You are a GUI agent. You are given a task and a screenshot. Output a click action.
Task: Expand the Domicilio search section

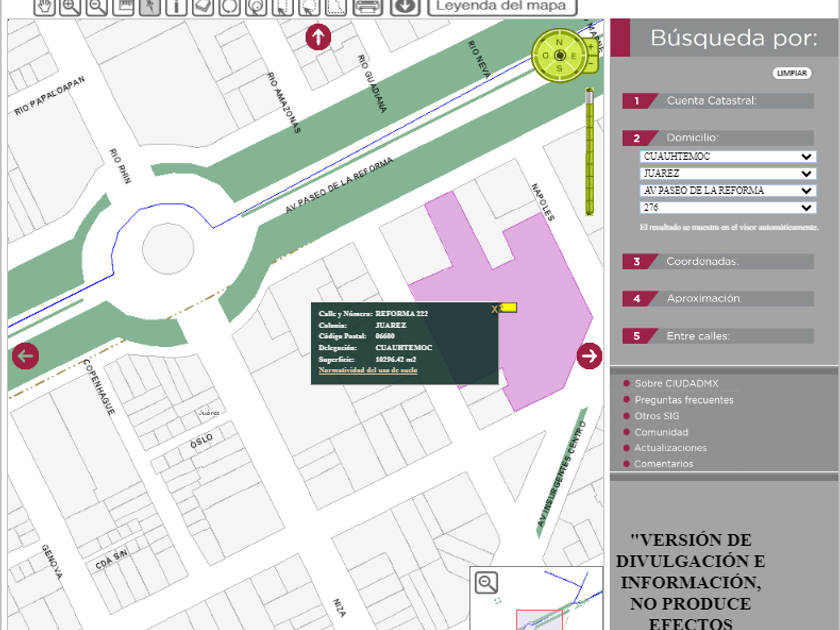coord(718,138)
